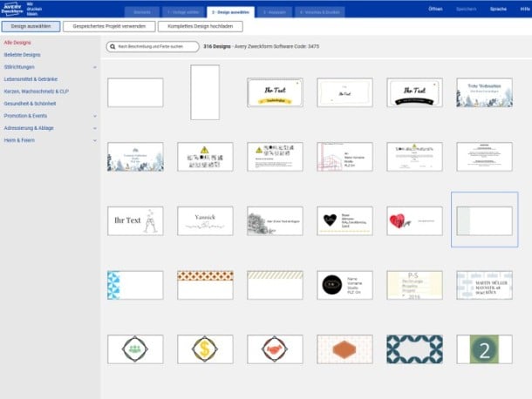The image size is (532, 399).
Task: Open the Beliebte Designs category
Action: click(22, 55)
